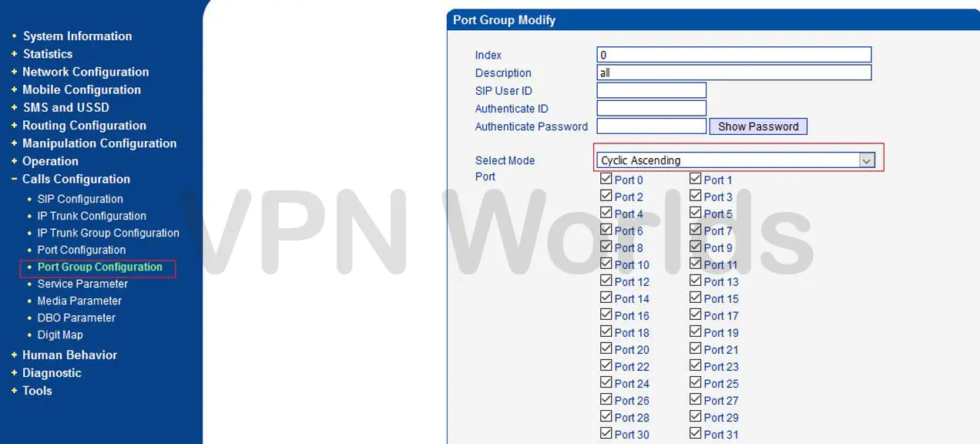
Task: Click the SIP User ID input box
Action: (651, 90)
